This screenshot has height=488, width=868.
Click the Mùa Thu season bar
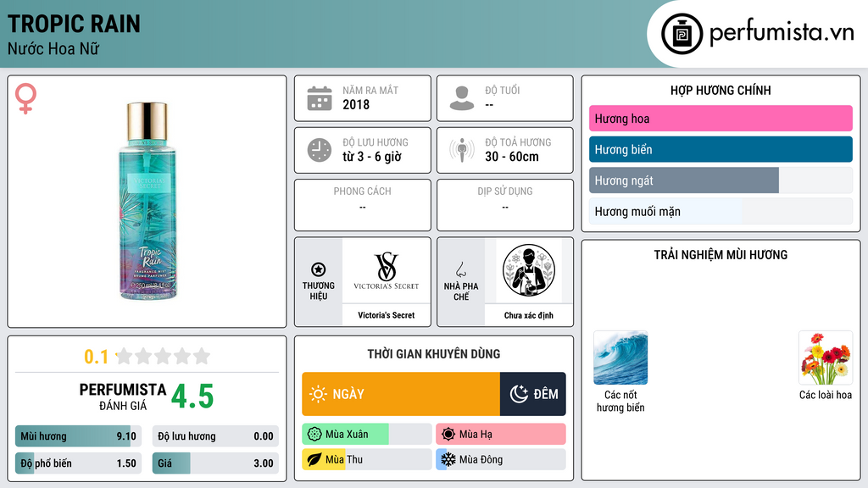(367, 459)
